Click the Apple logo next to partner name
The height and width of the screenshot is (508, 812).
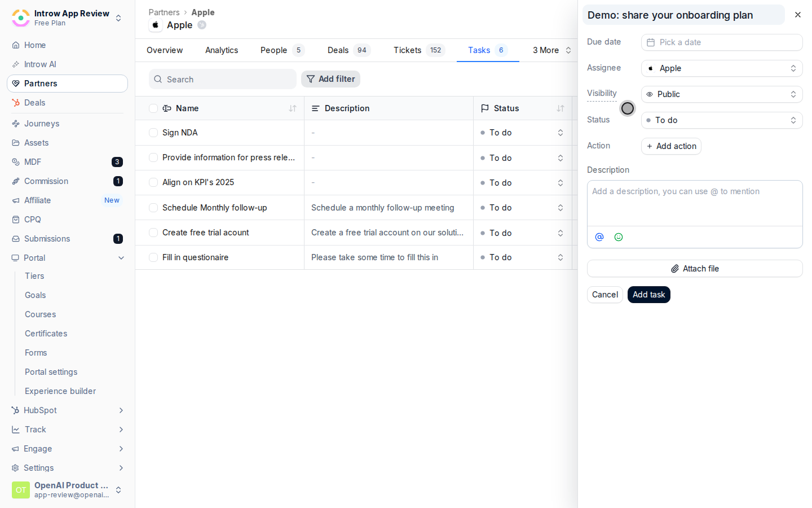click(156, 25)
